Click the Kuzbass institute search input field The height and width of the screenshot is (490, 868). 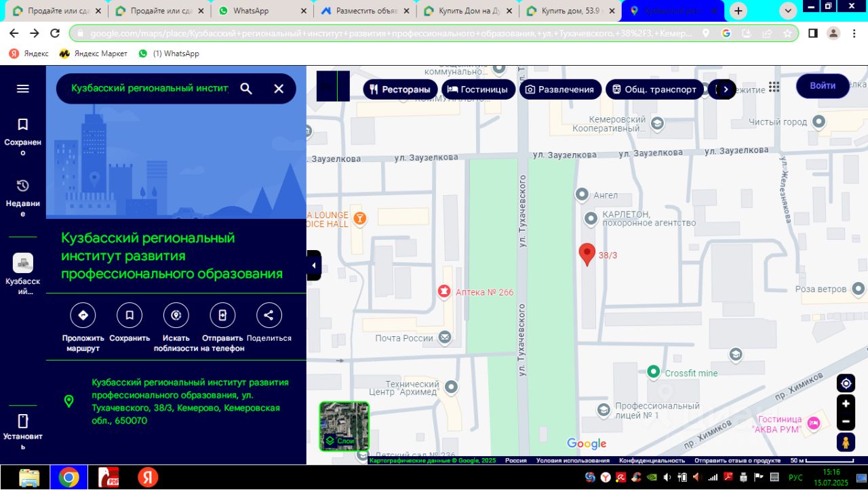149,89
